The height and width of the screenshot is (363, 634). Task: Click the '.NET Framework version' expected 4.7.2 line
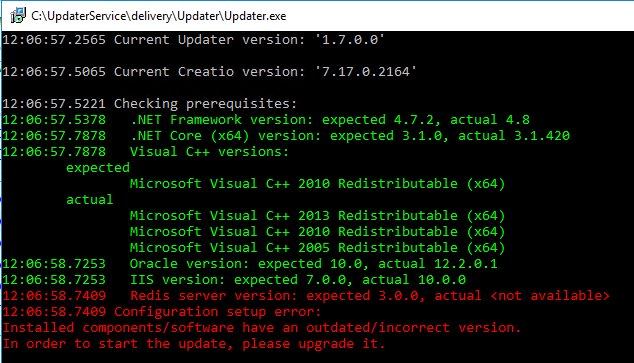[x=266, y=120]
